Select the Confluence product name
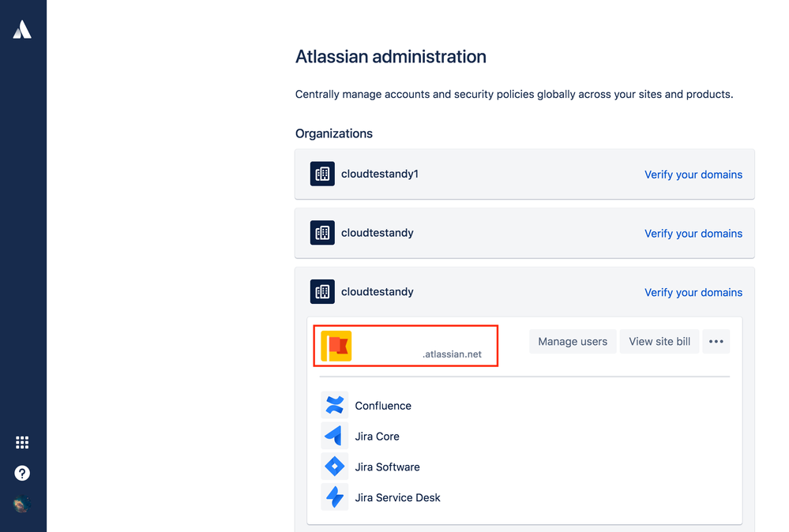 383,406
